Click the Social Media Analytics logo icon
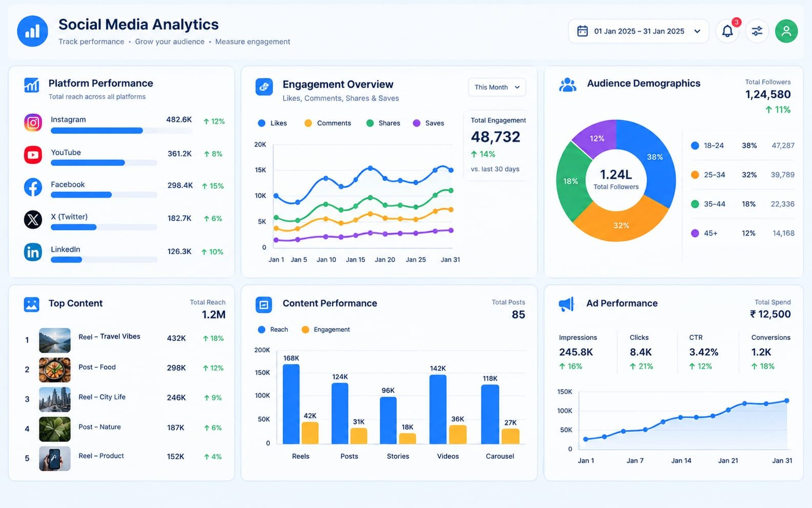The image size is (812, 508). tap(32, 31)
